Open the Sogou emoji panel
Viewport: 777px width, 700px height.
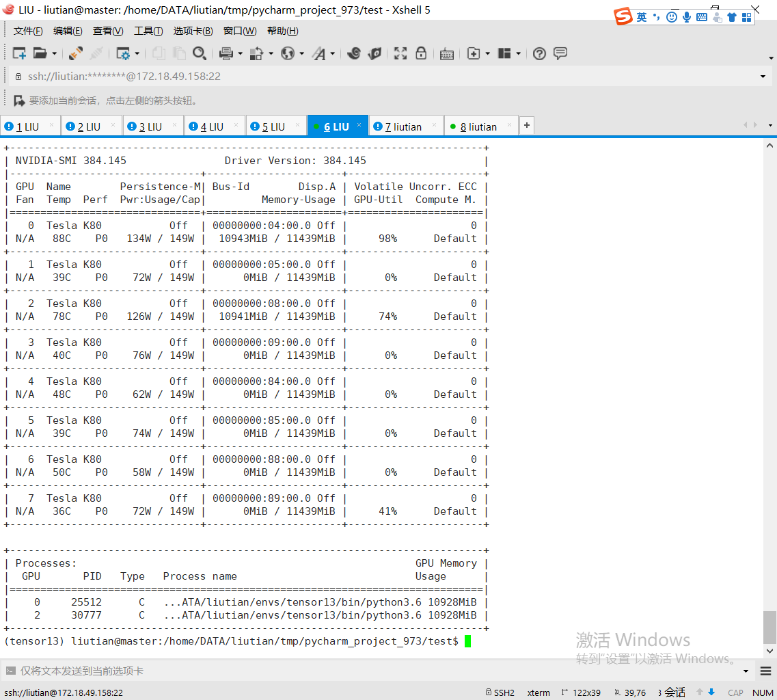(x=671, y=16)
